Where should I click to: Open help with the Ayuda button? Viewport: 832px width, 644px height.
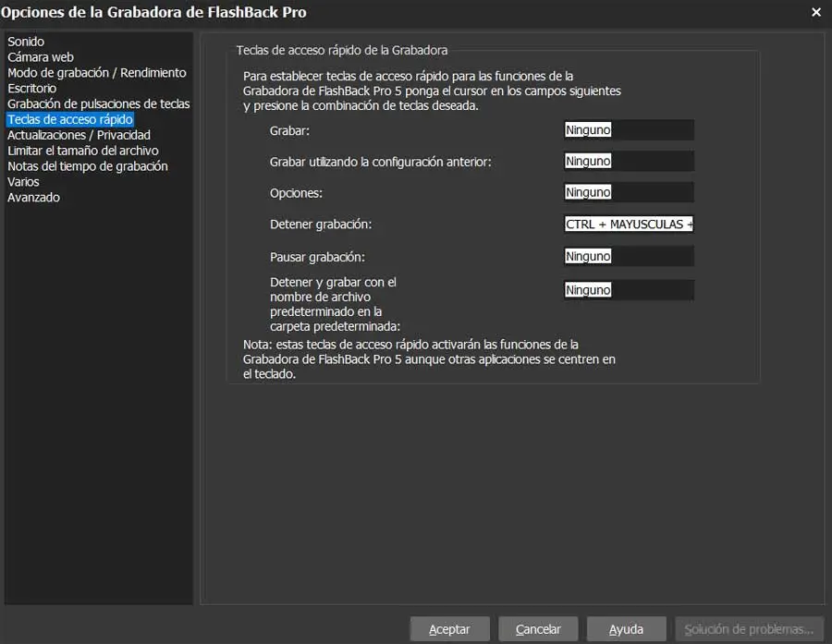pos(626,629)
